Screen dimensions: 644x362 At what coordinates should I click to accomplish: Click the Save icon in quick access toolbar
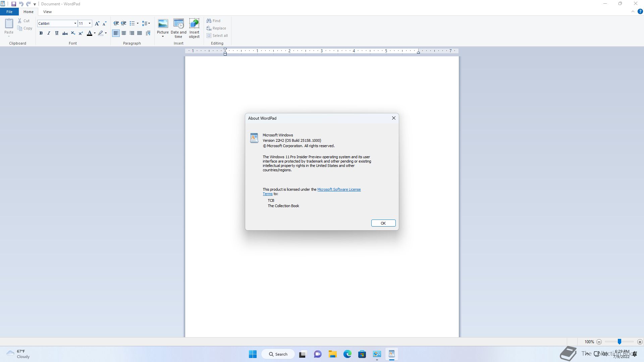click(x=14, y=4)
